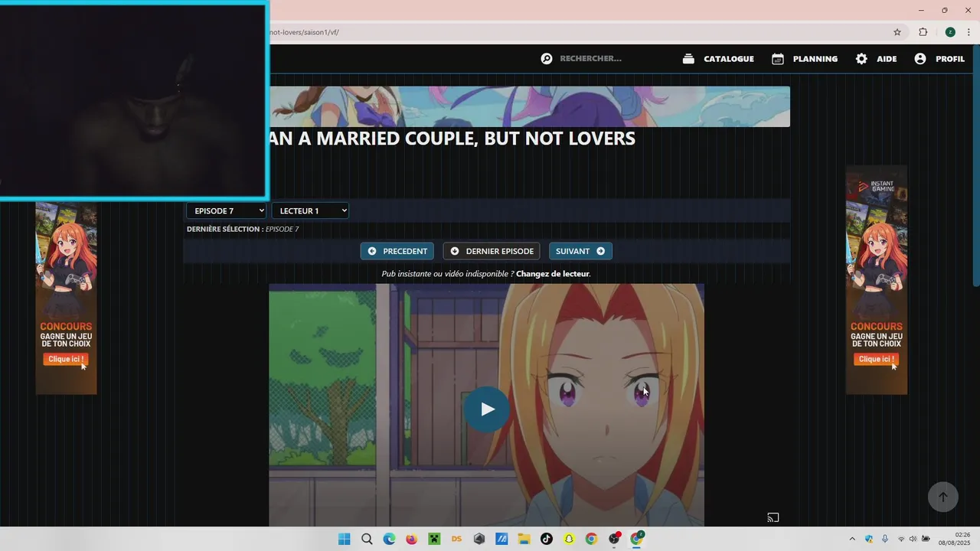This screenshot has width=980, height=551.
Task: Click the scroll-to-top arrow button
Action: point(943,497)
